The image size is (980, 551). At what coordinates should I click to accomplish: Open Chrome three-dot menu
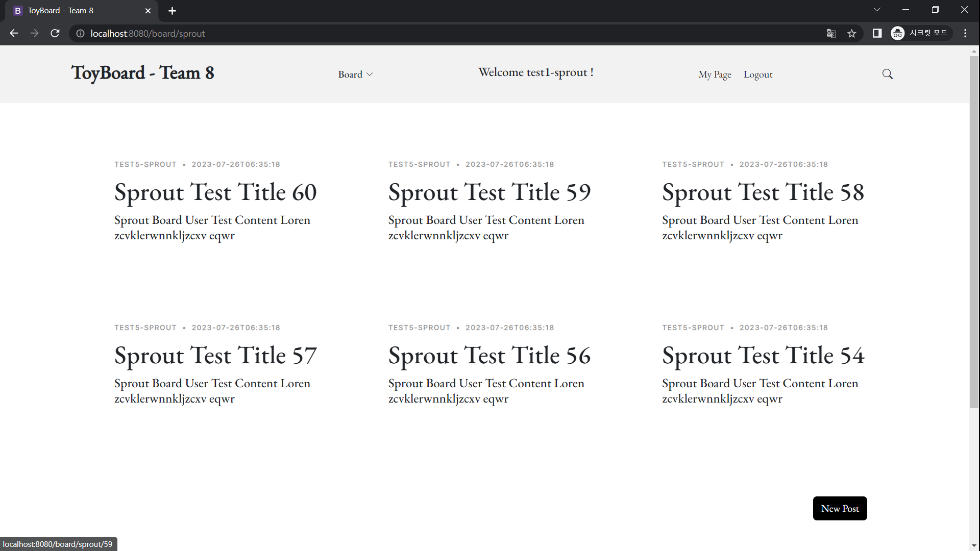coord(965,33)
